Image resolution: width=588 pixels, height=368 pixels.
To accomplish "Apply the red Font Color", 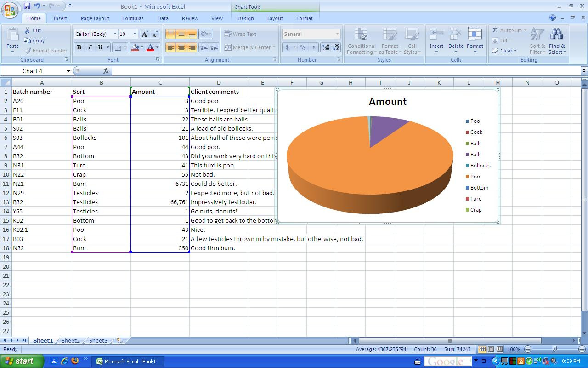I will [150, 47].
